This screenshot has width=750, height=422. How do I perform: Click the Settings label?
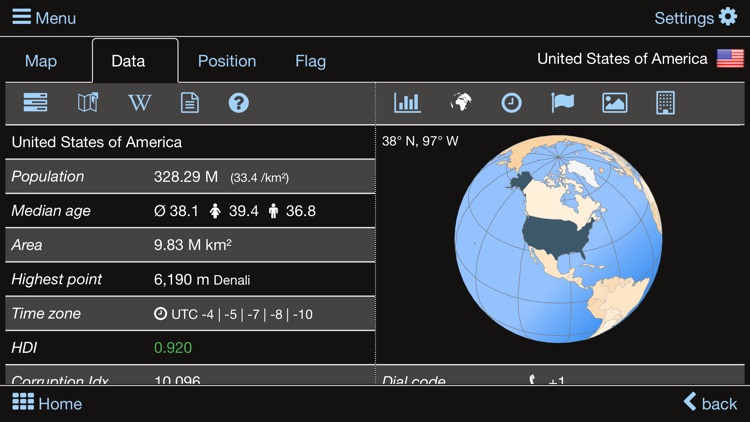pos(684,18)
